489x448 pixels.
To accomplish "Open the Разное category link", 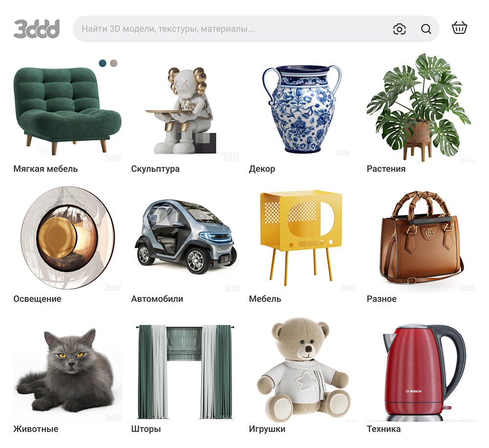I will pos(381,299).
